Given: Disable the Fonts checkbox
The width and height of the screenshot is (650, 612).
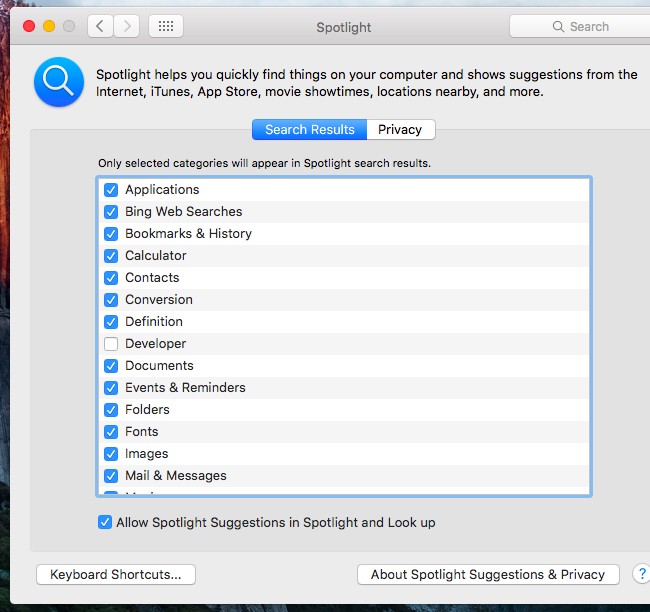Looking at the screenshot, I should pyautogui.click(x=111, y=432).
